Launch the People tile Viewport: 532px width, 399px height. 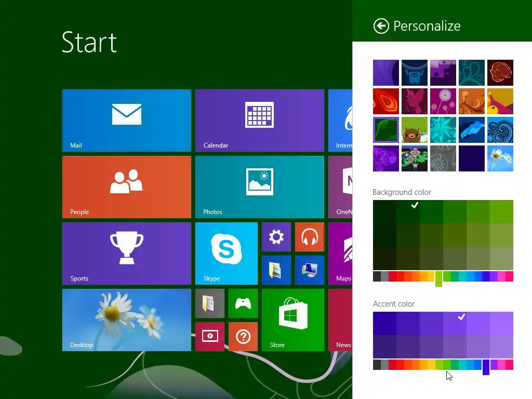coord(127,187)
